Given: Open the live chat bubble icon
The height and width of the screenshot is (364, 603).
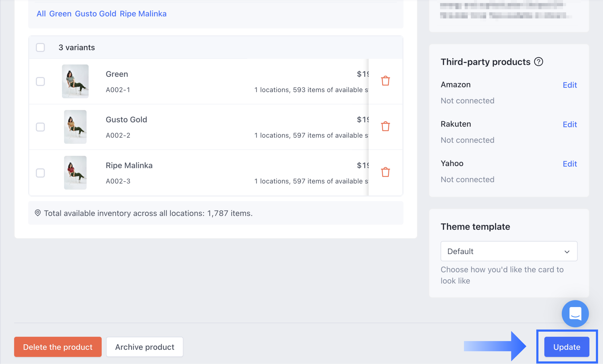Looking at the screenshot, I should coord(575,313).
